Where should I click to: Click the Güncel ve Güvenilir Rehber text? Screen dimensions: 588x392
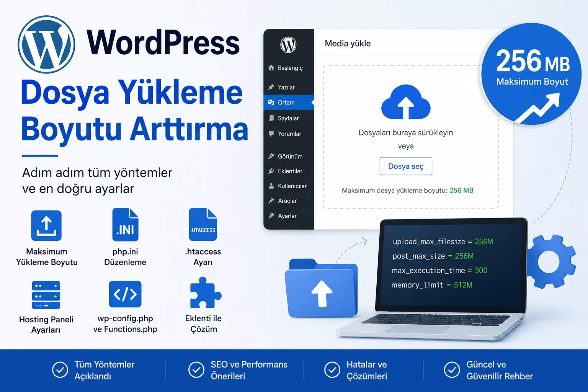pyautogui.click(x=500, y=370)
